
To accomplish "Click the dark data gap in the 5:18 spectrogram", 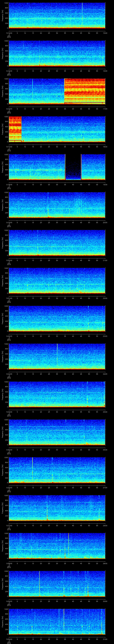I will tap(73, 167).
